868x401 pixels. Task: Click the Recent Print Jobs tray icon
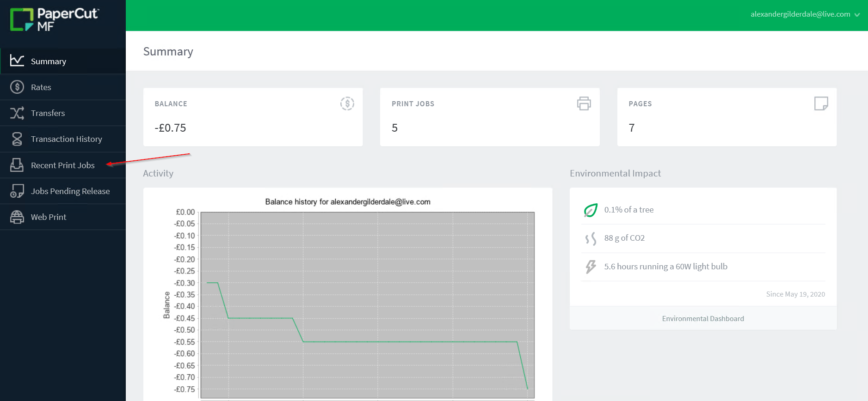pos(17,165)
